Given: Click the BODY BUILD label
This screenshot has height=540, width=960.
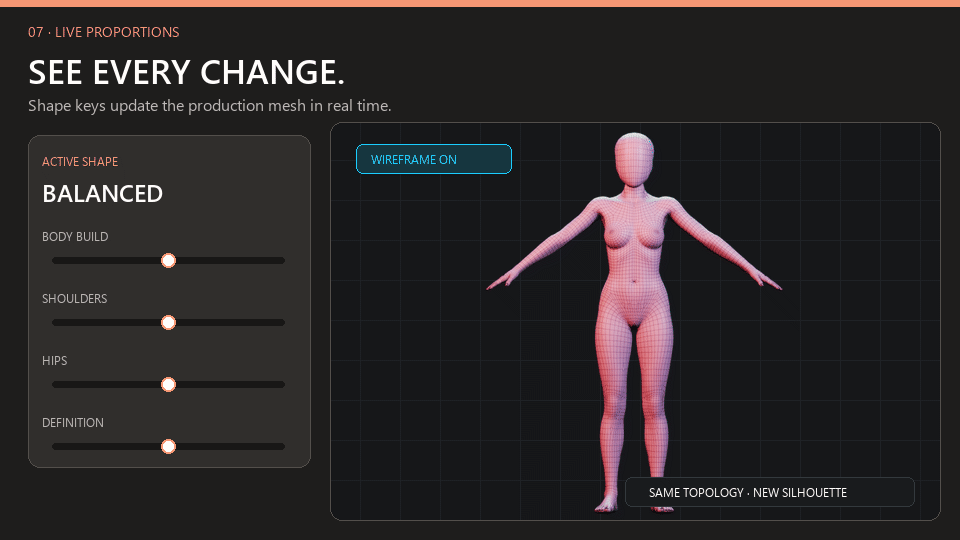Looking at the screenshot, I should click(x=75, y=237).
